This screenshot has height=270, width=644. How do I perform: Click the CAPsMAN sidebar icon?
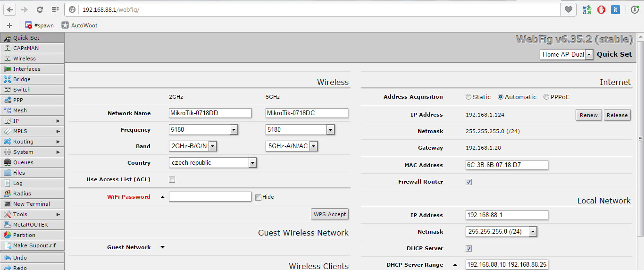tap(7, 48)
